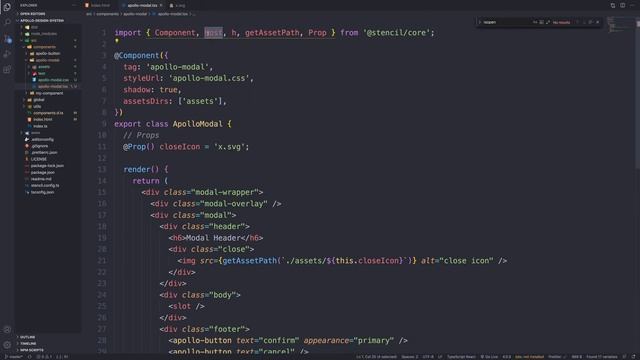Screen dimensions: 640x360
Task: Toggle Match Whole Word in find widget
Action: [542, 22]
